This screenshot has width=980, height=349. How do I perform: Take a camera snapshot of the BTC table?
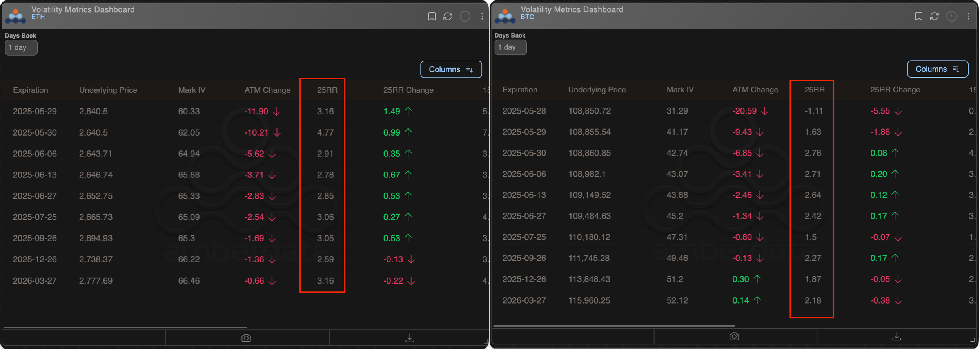coord(734,336)
